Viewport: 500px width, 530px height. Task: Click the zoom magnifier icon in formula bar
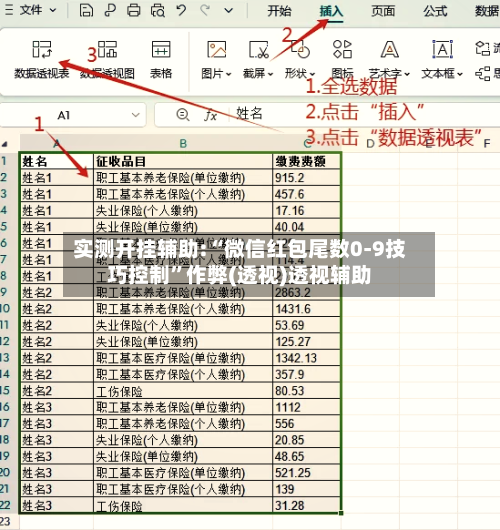[x=183, y=115]
